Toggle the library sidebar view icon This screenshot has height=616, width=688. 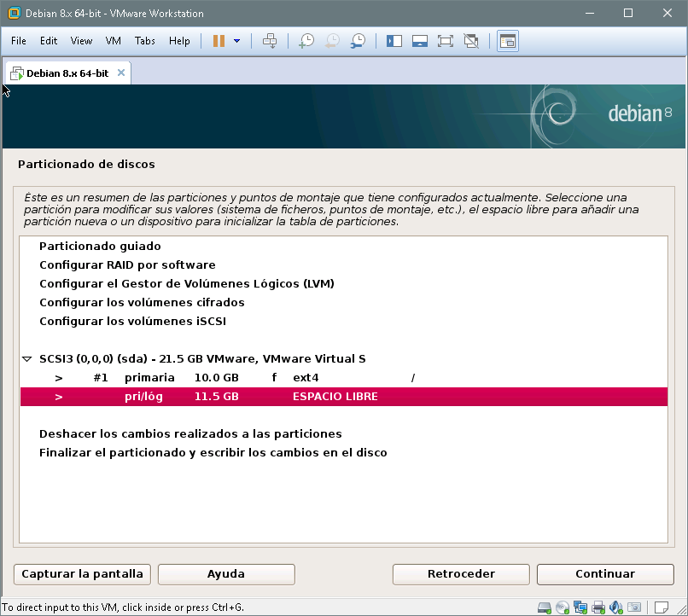pyautogui.click(x=394, y=41)
